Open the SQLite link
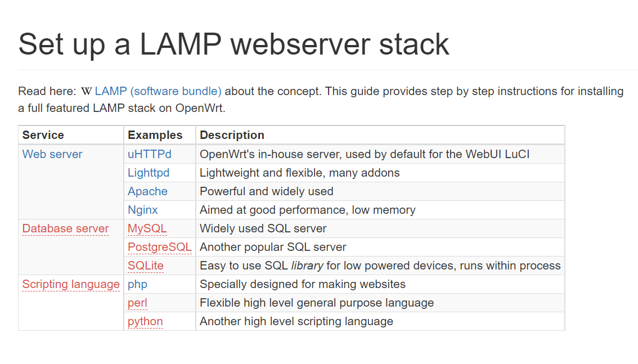Image resolution: width=638 pixels, height=364 pixels. (x=145, y=266)
